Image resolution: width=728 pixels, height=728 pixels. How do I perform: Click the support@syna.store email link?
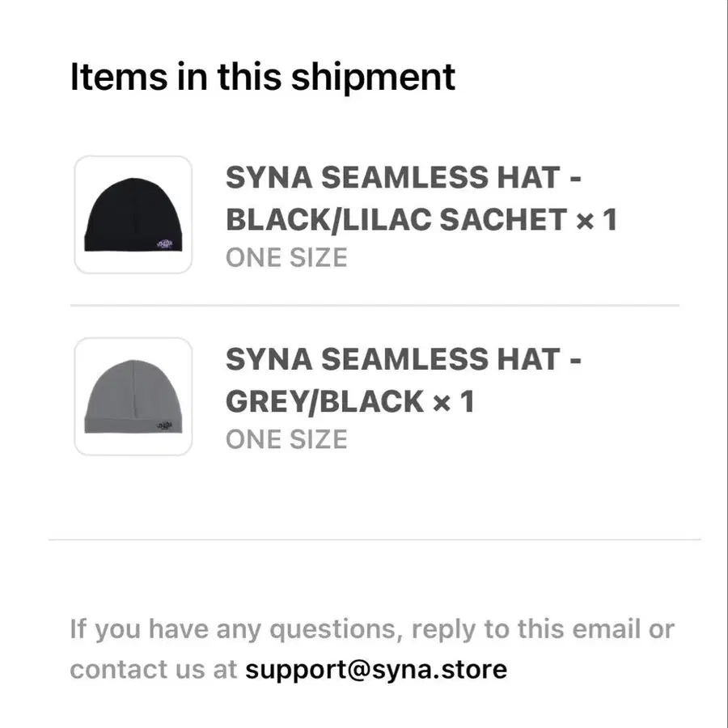(x=376, y=670)
